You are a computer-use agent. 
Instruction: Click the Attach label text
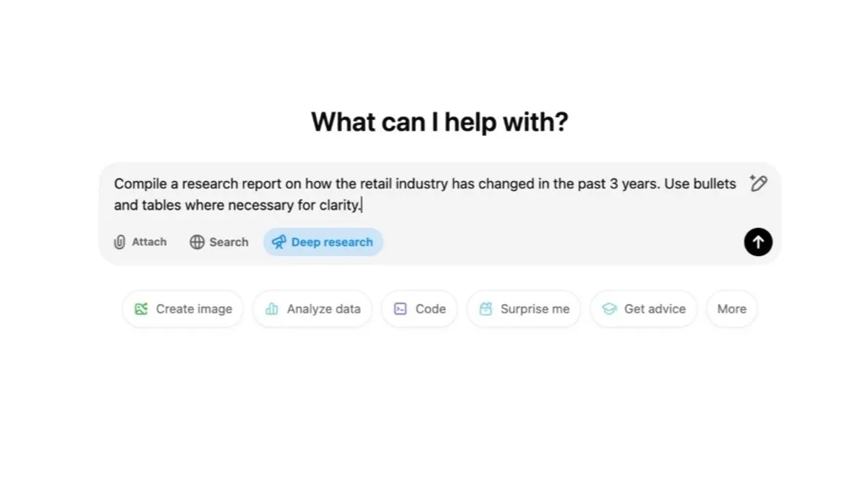tap(149, 242)
